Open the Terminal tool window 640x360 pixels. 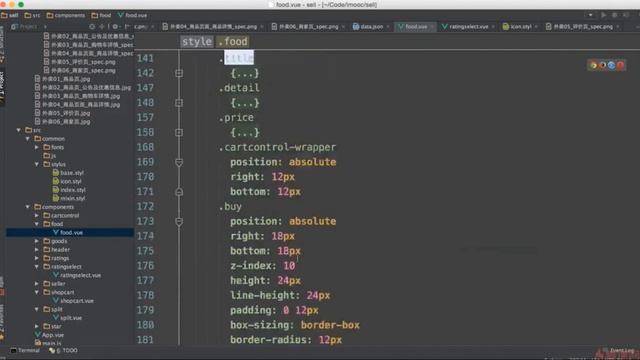(25, 350)
